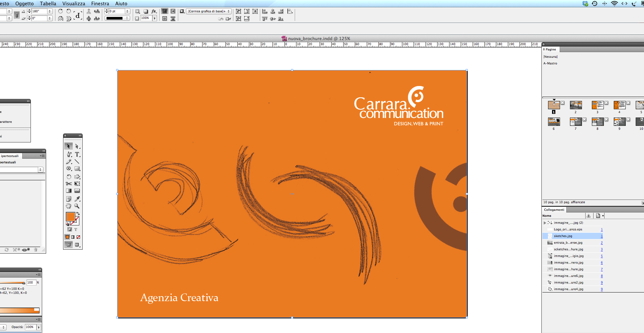644x333 pixels.
Task: Expand immagine_....jpg (2) link group
Action: coord(545,223)
